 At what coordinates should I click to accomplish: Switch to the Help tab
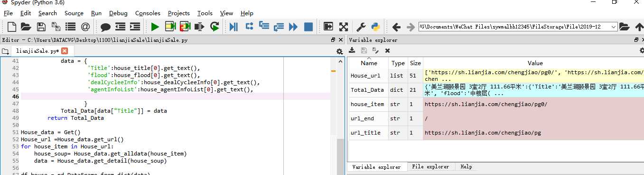point(467,166)
